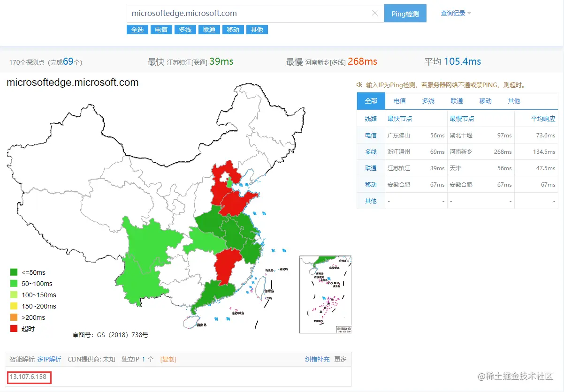Screen dimensions: 564x392
Task: Click the 其他 row label in table
Action: click(x=371, y=201)
